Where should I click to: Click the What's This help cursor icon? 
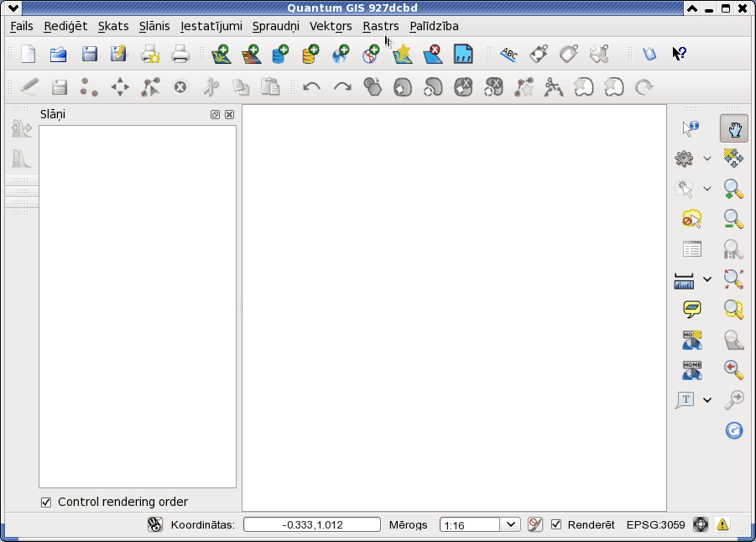(680, 54)
